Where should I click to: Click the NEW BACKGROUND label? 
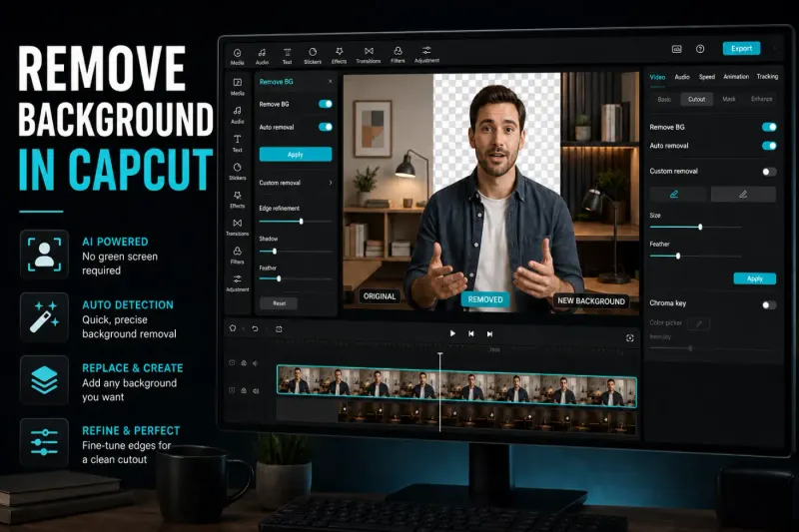click(591, 300)
